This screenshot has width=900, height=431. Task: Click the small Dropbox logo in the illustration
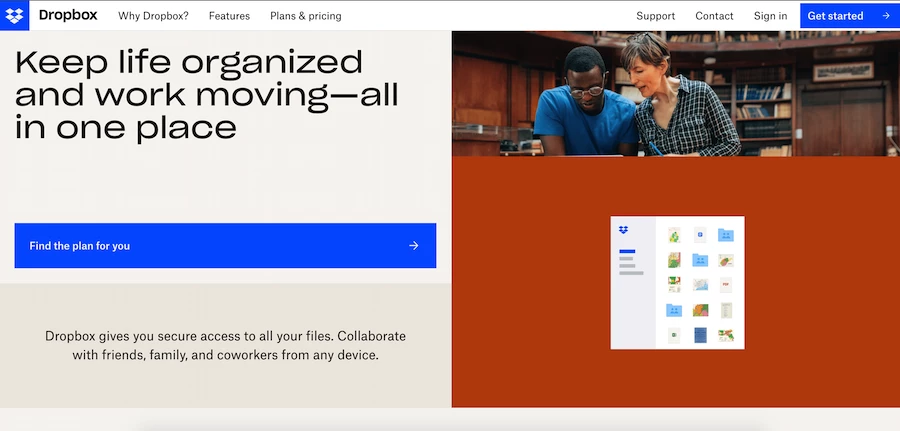623,230
